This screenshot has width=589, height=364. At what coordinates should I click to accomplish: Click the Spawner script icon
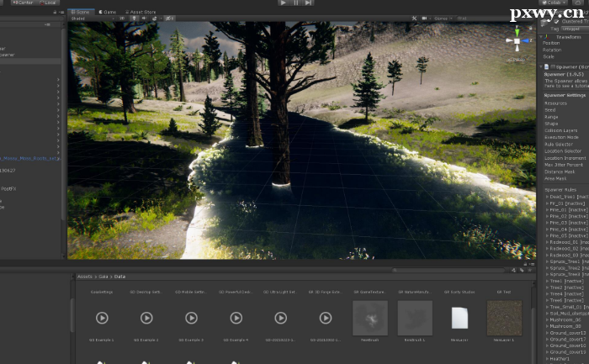[547, 66]
